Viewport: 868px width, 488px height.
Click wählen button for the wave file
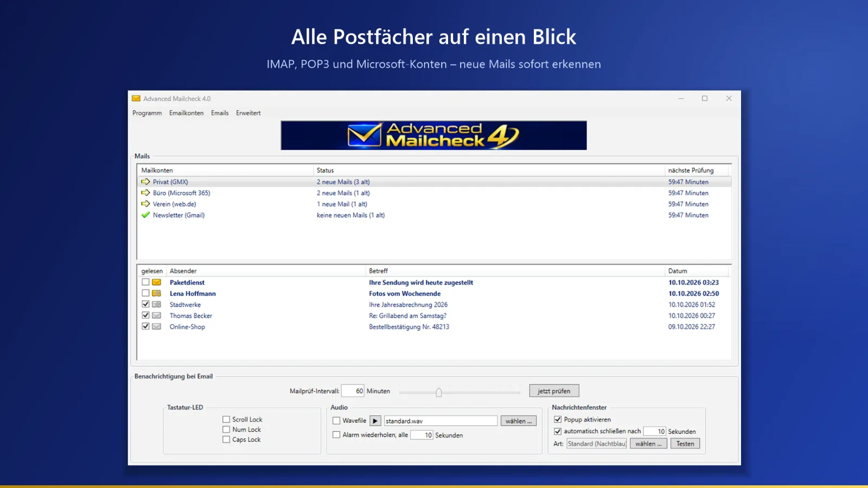click(x=519, y=421)
